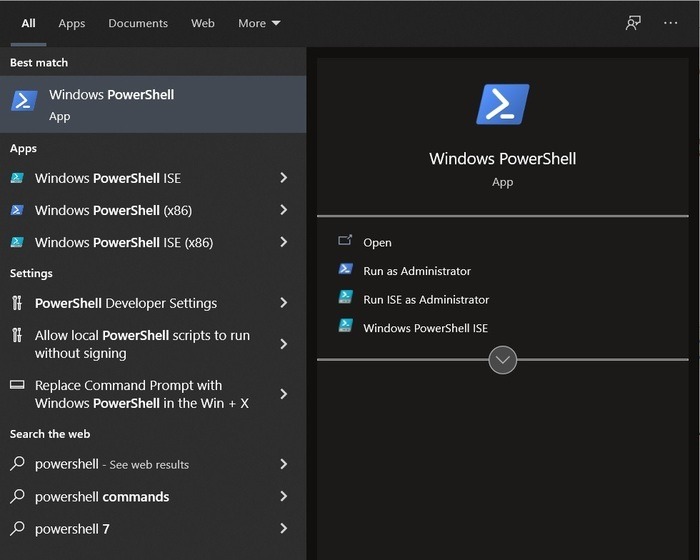Switch to the Documents tab
Screen dimensions: 700x560
click(138, 23)
